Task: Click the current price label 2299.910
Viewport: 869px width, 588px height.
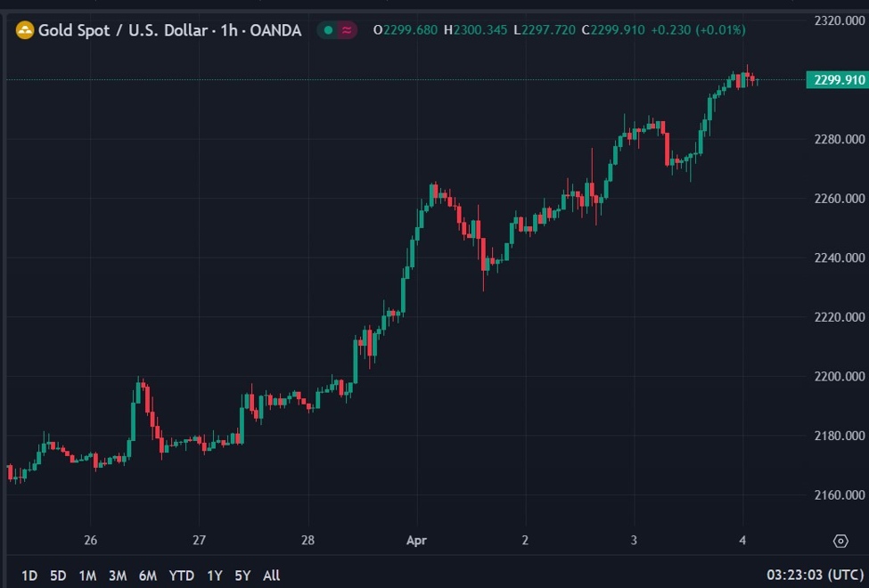Action: pos(836,80)
